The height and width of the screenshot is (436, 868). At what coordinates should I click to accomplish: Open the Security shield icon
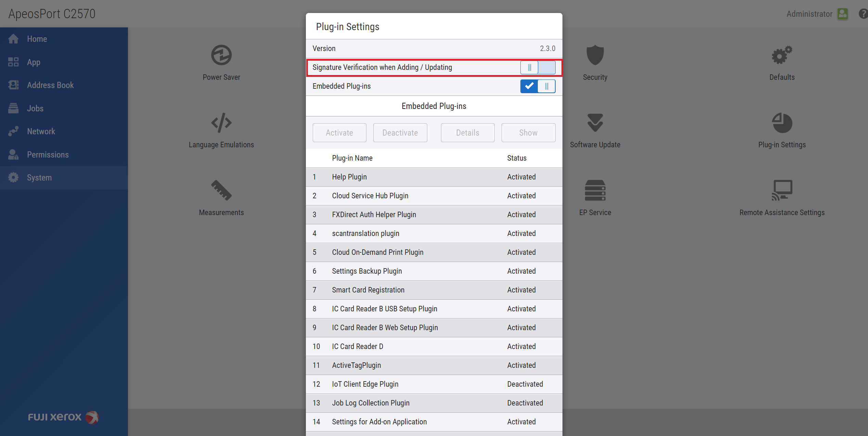click(x=595, y=55)
